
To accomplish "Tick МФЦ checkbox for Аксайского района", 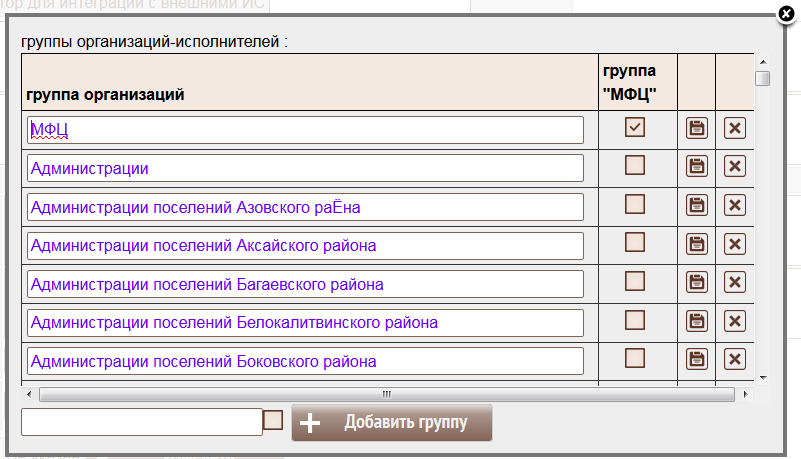I will 635,242.
